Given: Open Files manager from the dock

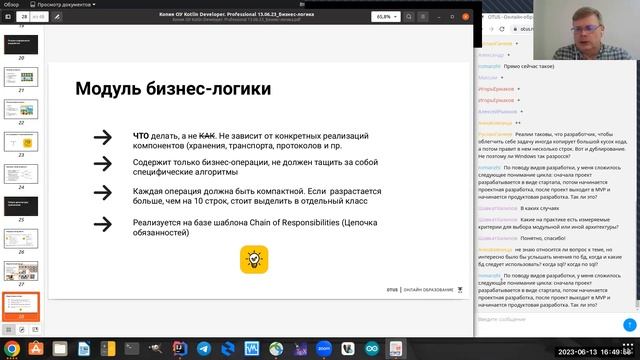Looking at the screenshot, I should [x=60, y=349].
